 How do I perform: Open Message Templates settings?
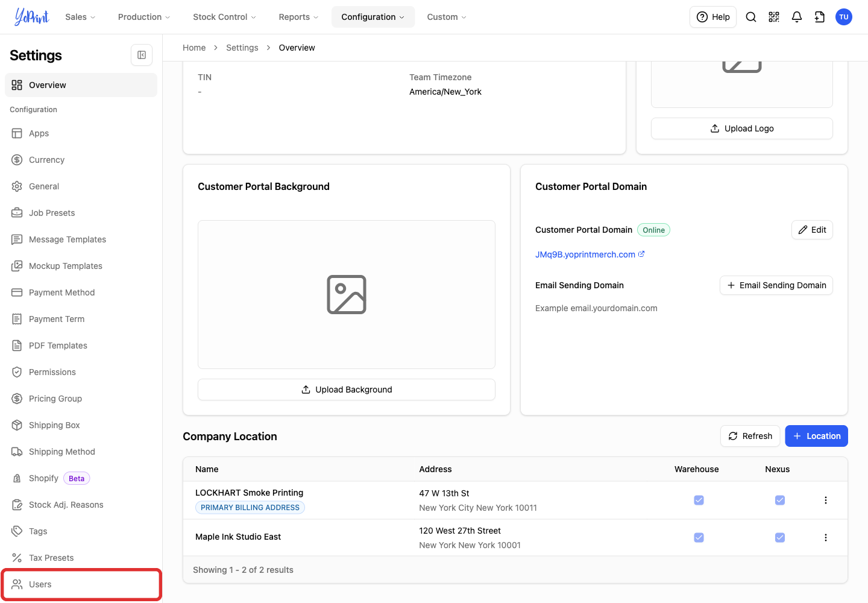(x=81, y=239)
